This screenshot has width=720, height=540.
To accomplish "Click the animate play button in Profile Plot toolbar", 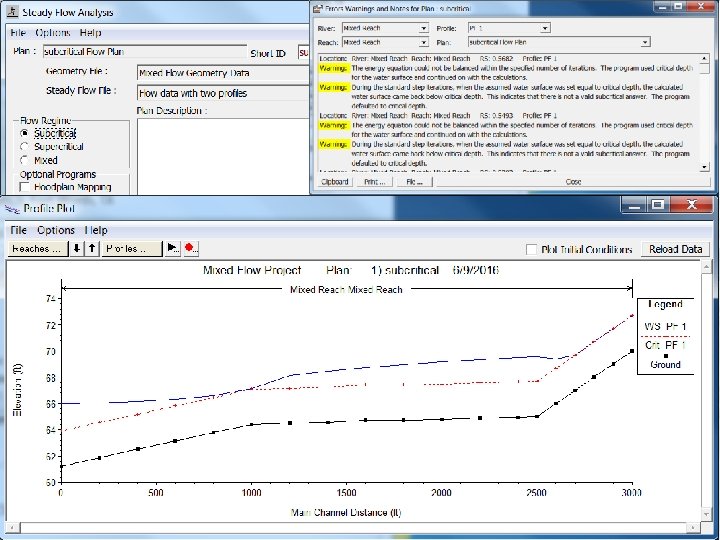I will click(173, 248).
